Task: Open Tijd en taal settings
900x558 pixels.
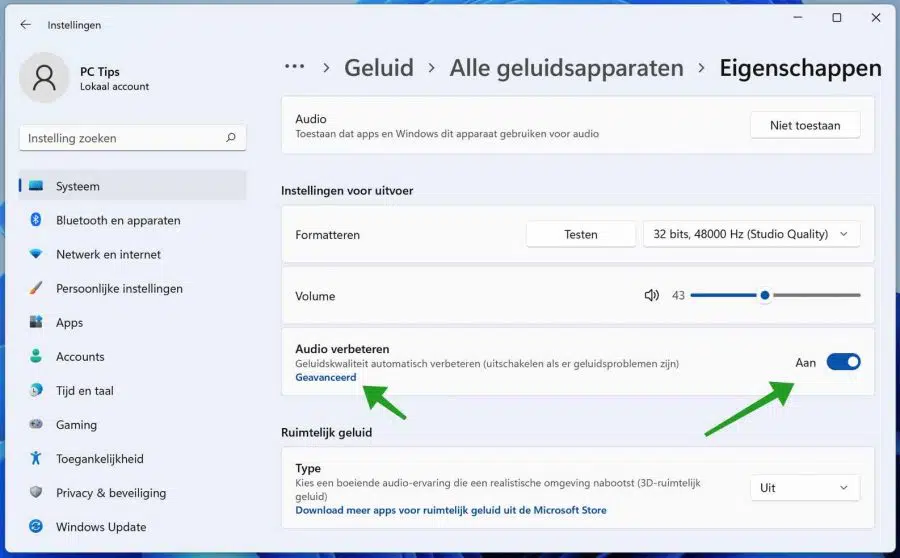Action: (x=133, y=390)
